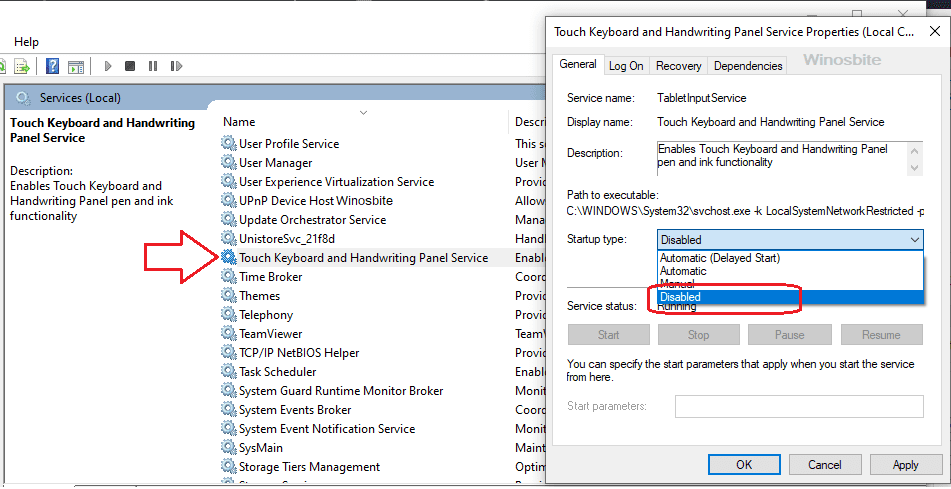
Task: Switch to the Recovery tab
Action: point(679,66)
